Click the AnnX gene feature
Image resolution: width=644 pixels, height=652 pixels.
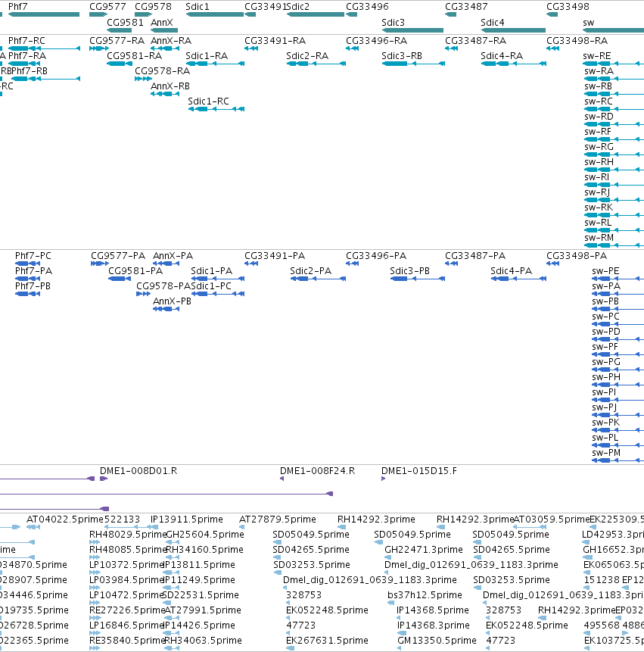click(x=164, y=30)
